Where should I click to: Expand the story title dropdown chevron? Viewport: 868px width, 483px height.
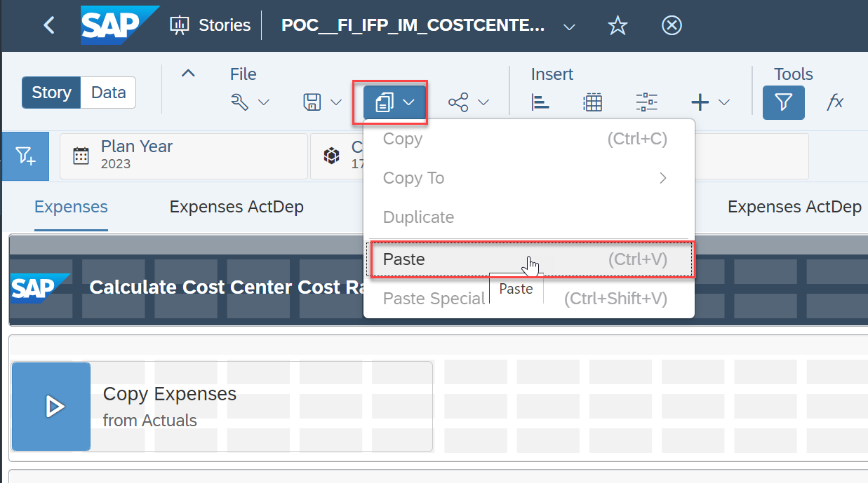570,27
